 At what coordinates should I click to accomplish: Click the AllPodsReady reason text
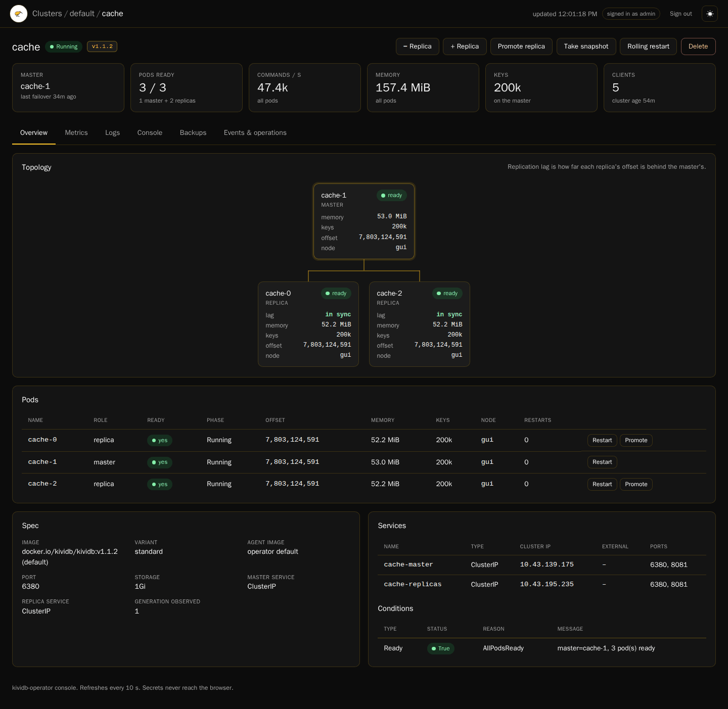pos(503,648)
